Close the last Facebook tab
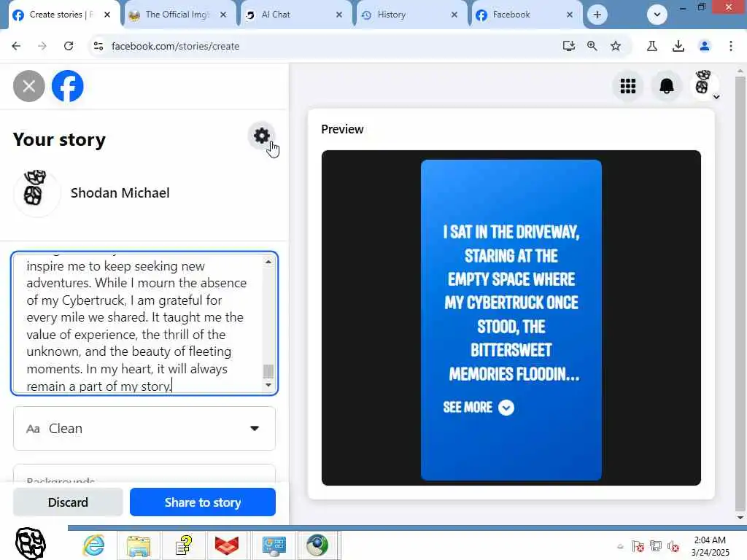747x560 pixels. pos(569,15)
